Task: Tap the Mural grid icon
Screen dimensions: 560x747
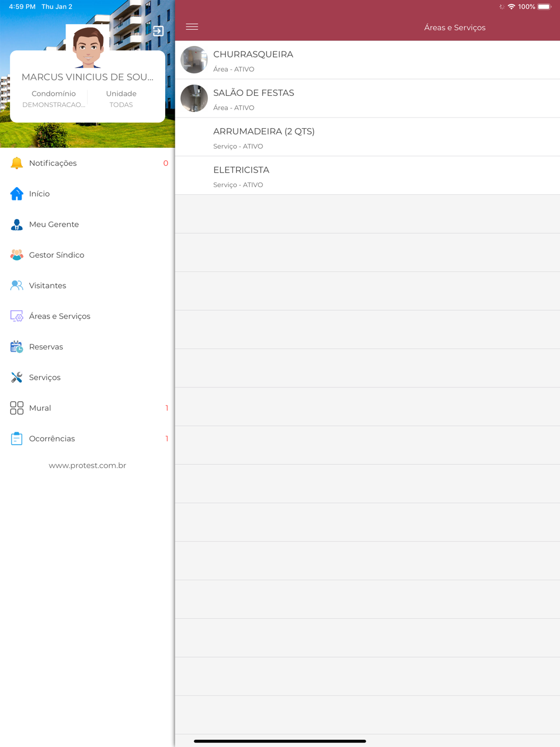Action: click(17, 408)
